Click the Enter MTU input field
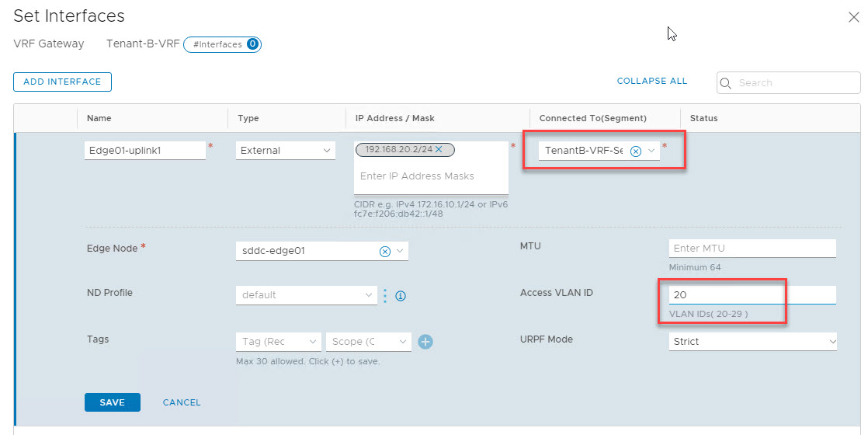The image size is (868, 435). tap(752, 249)
